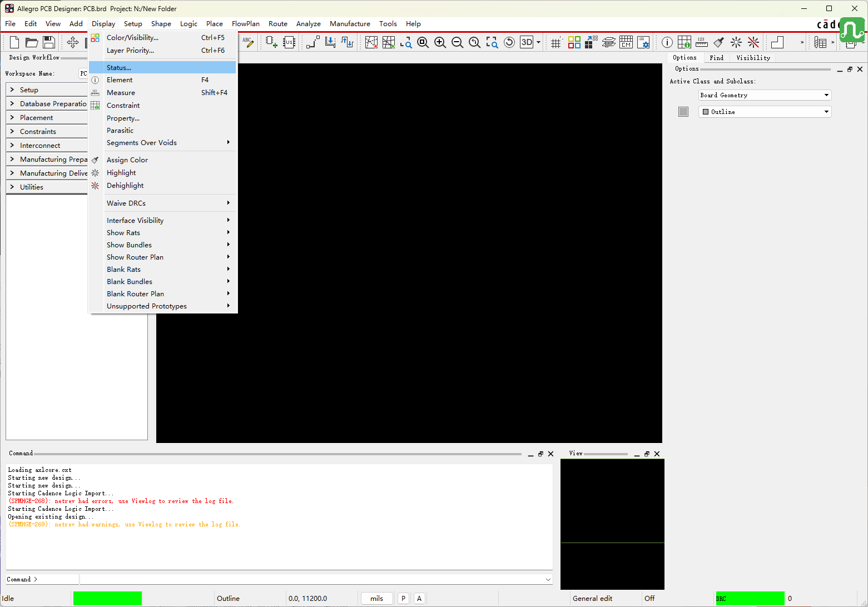Save the design with the floppy icon
The height and width of the screenshot is (607, 868).
(49, 42)
